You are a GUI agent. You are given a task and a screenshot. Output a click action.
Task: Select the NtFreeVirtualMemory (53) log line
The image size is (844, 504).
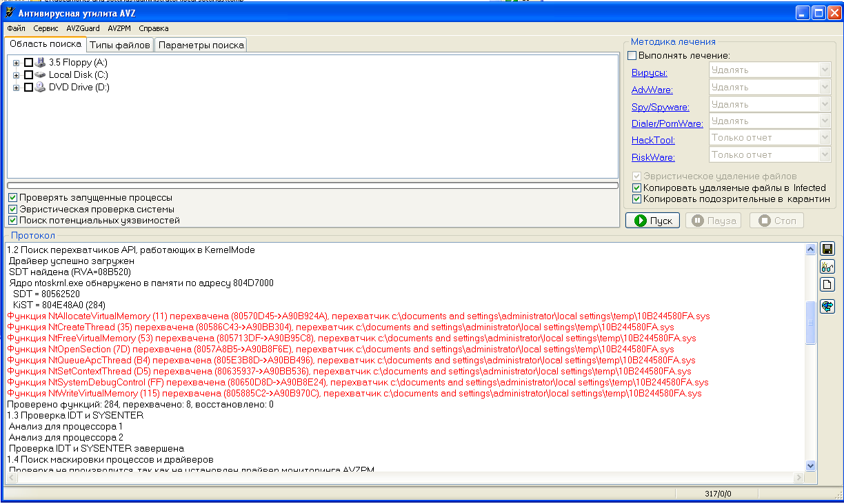point(352,338)
